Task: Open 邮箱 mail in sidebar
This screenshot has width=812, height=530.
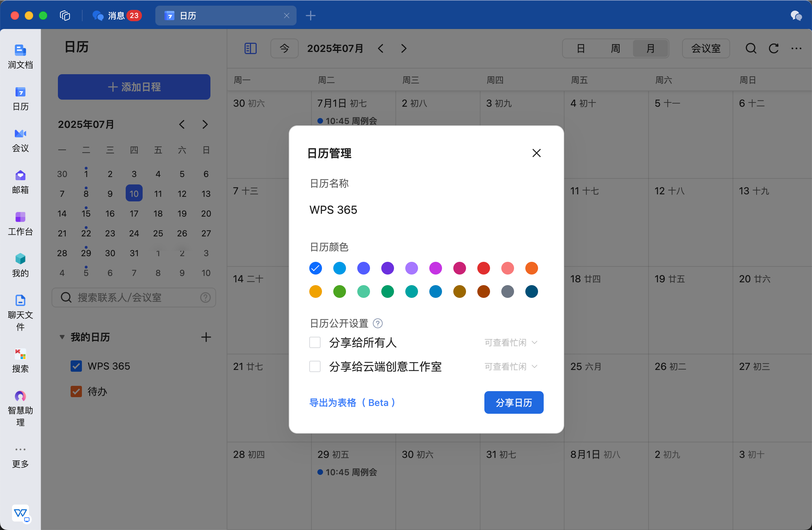Action: click(x=20, y=182)
